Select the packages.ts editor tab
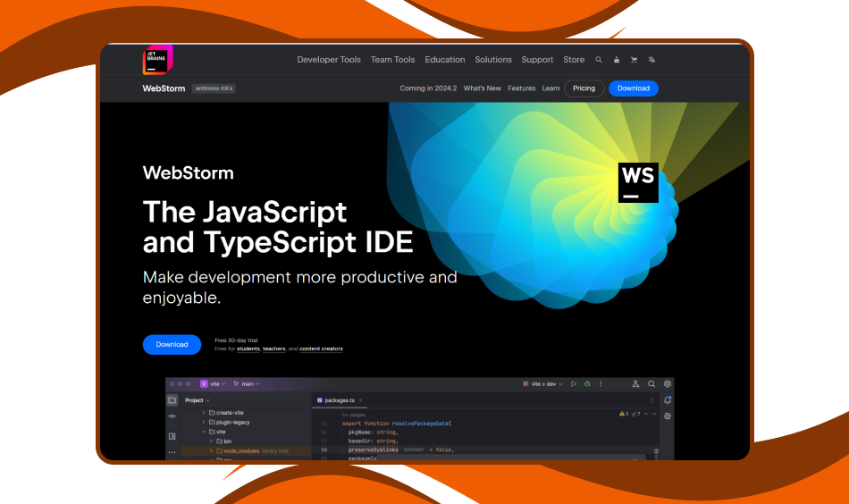 tap(340, 400)
